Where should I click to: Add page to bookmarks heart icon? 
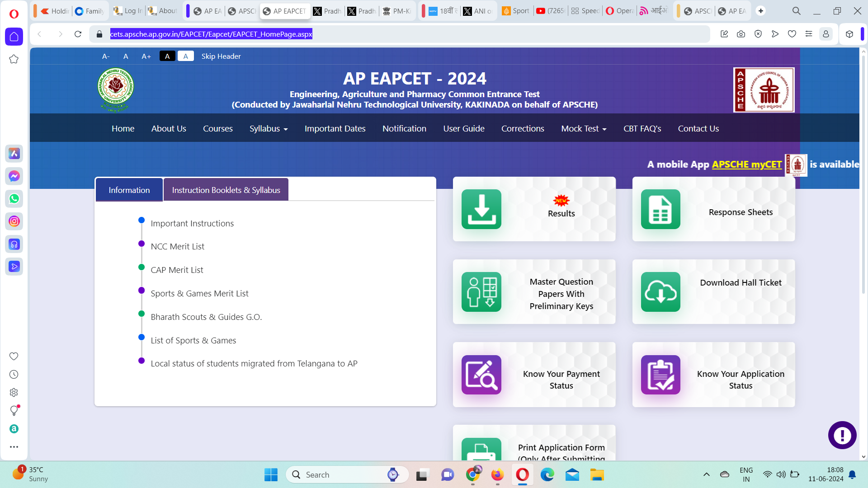tap(792, 34)
